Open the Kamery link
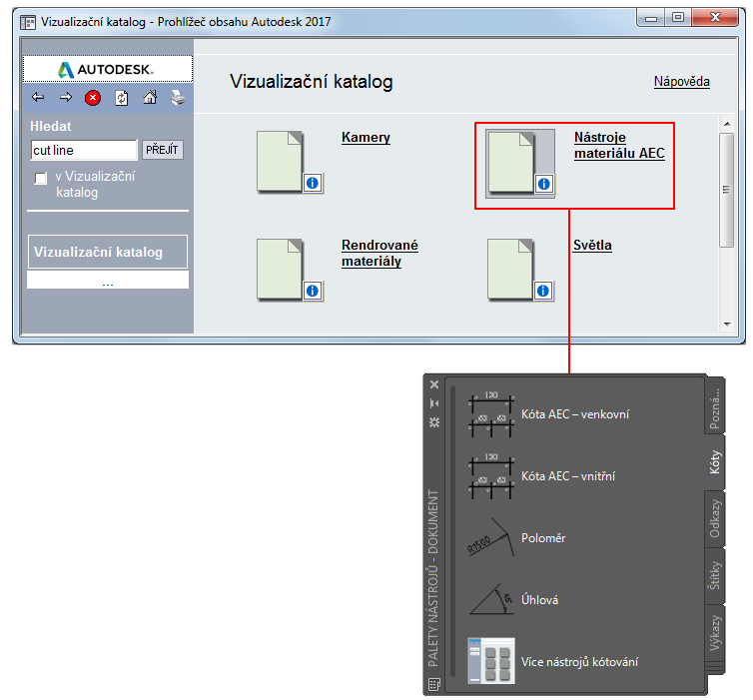The width and height of the screenshot is (753, 700). click(366, 138)
